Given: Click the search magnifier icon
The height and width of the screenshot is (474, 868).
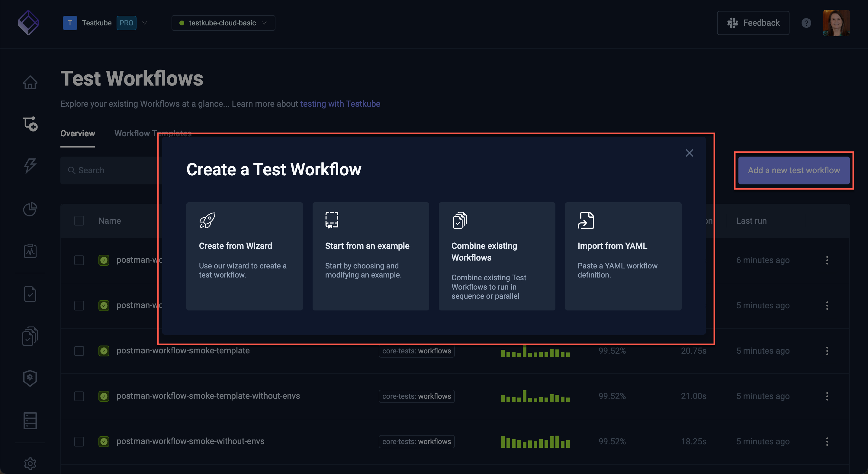Looking at the screenshot, I should pos(72,170).
